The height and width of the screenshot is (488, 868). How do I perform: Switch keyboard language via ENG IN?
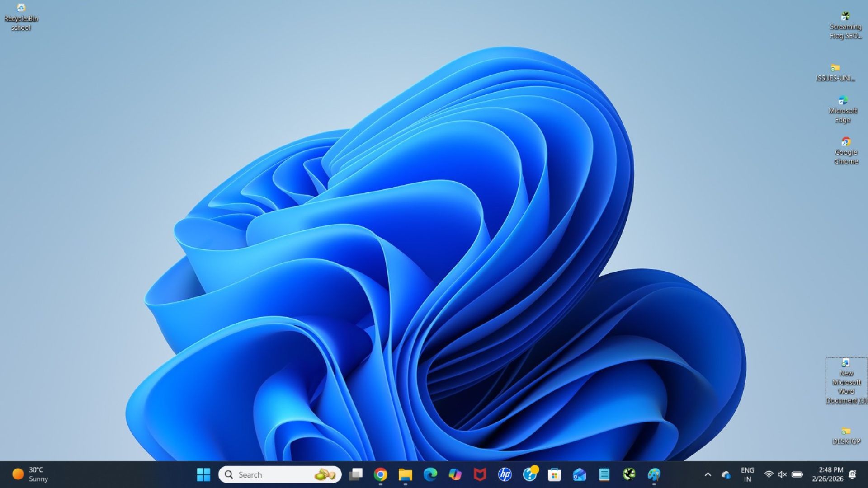pos(747,474)
